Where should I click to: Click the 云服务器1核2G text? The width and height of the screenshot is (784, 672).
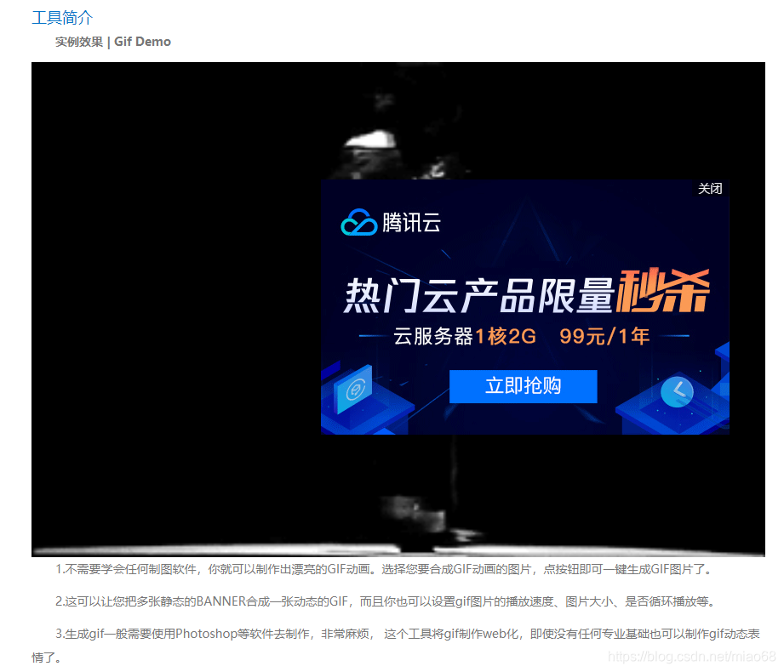pyautogui.click(x=465, y=336)
